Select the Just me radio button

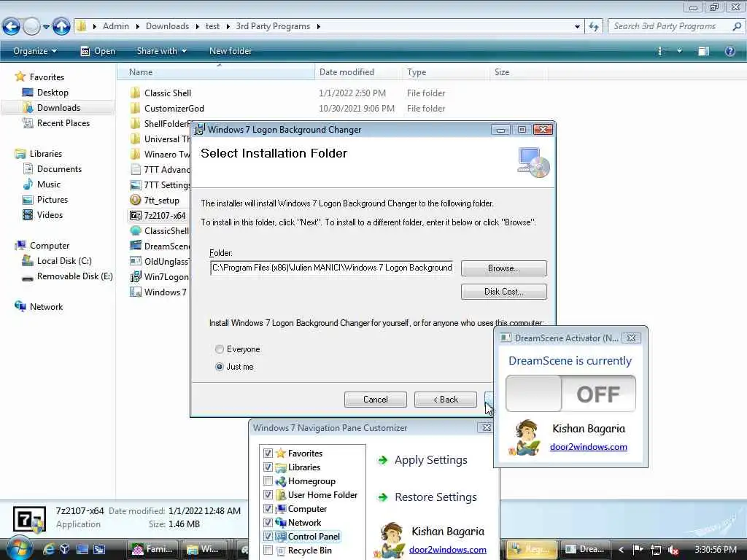[219, 367]
